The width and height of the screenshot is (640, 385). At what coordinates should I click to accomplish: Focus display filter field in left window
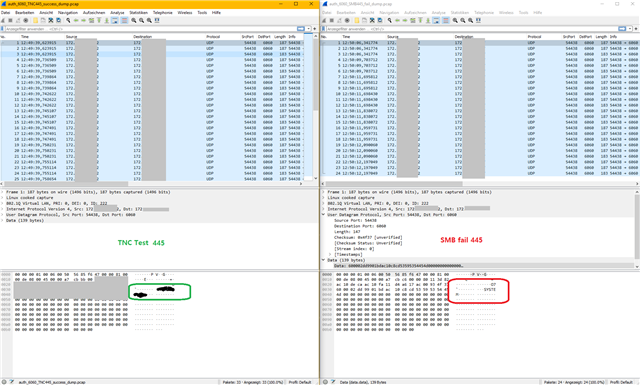tap(151, 29)
